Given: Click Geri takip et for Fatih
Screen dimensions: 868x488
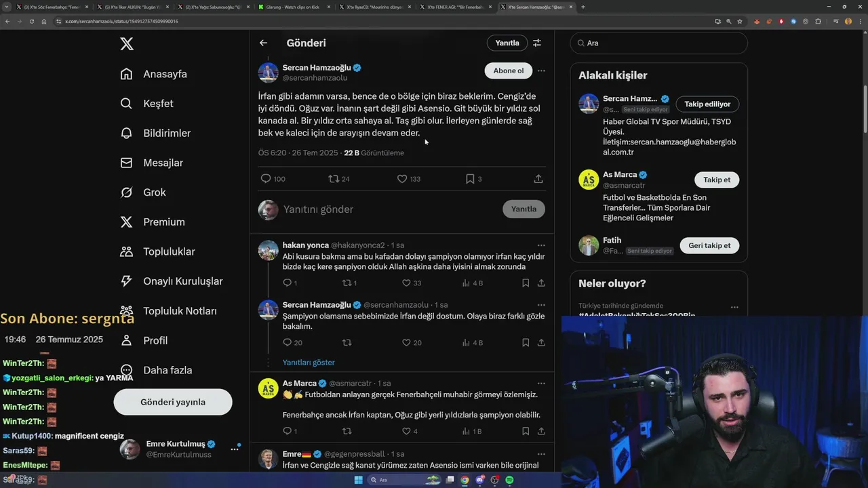Looking at the screenshot, I should point(709,245).
